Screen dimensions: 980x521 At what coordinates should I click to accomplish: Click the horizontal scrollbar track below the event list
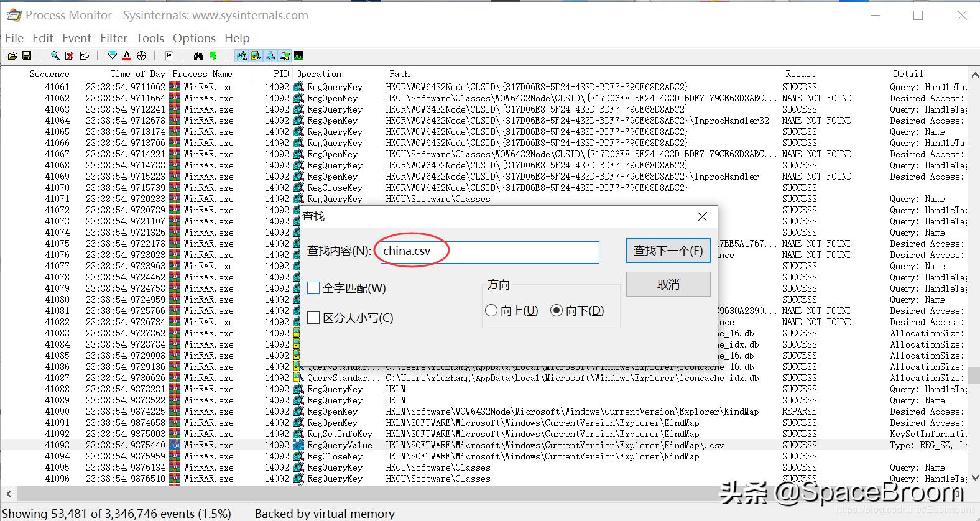point(485,494)
